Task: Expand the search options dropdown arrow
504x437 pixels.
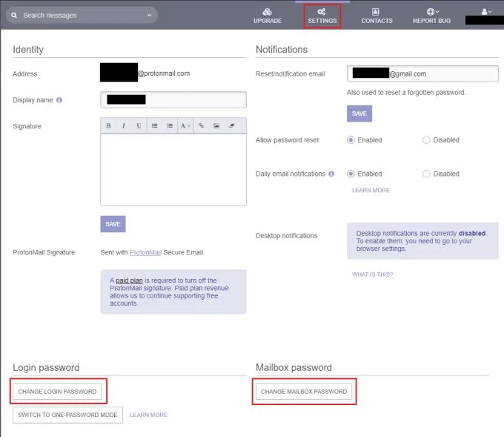Action: (x=150, y=15)
